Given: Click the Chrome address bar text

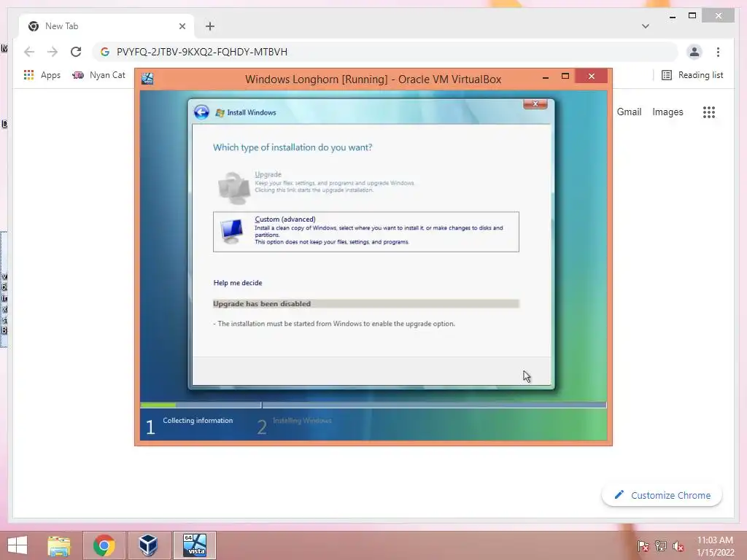Looking at the screenshot, I should tap(202, 52).
